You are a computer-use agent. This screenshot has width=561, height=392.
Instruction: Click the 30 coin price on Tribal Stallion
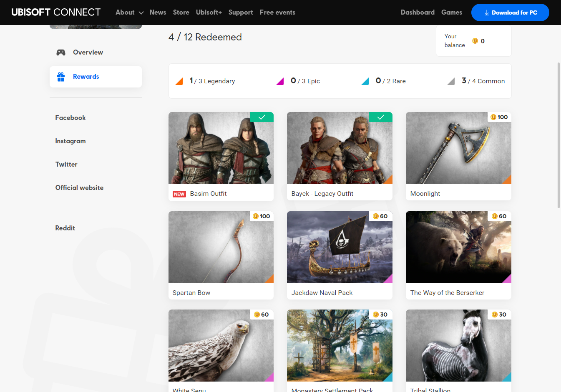coord(499,315)
